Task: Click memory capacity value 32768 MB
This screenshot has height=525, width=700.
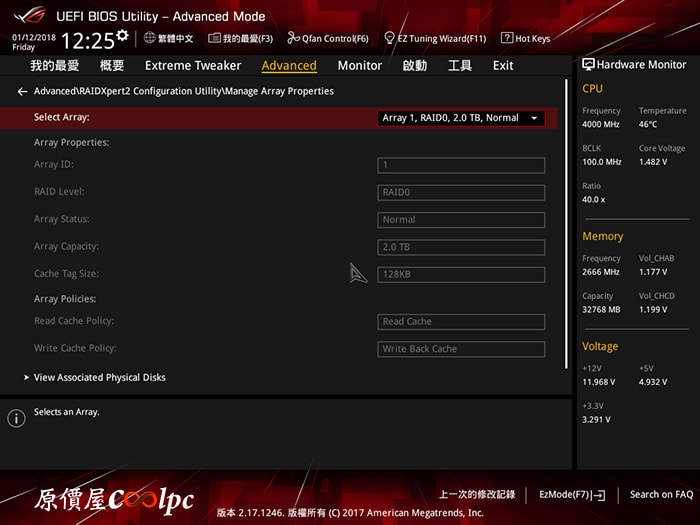Action: [601, 309]
